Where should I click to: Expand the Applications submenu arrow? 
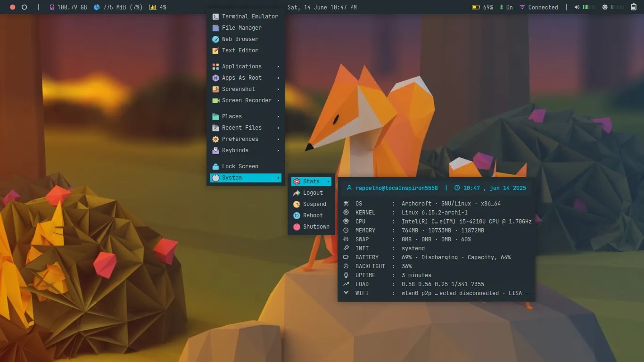(278, 66)
